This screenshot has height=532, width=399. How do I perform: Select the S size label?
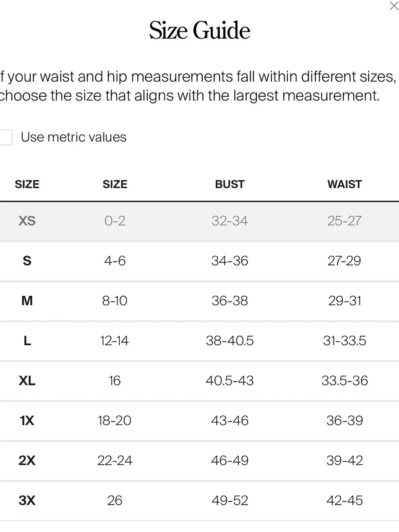[x=27, y=261]
